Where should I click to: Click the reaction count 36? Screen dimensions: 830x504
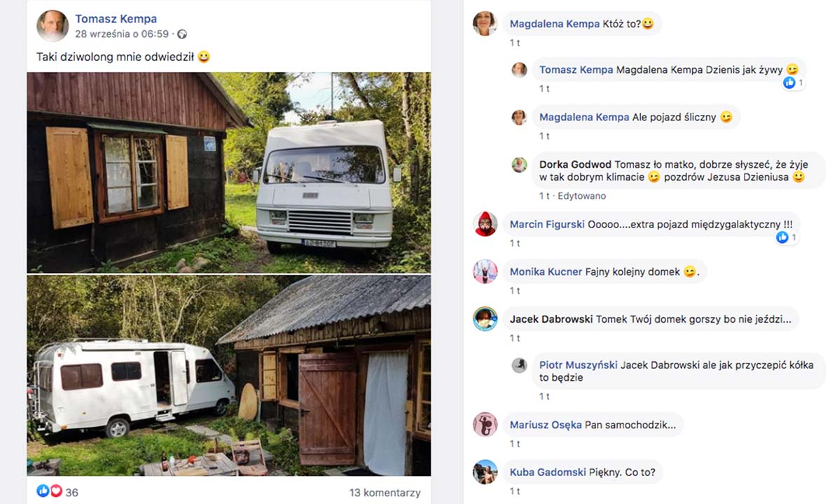(x=71, y=493)
